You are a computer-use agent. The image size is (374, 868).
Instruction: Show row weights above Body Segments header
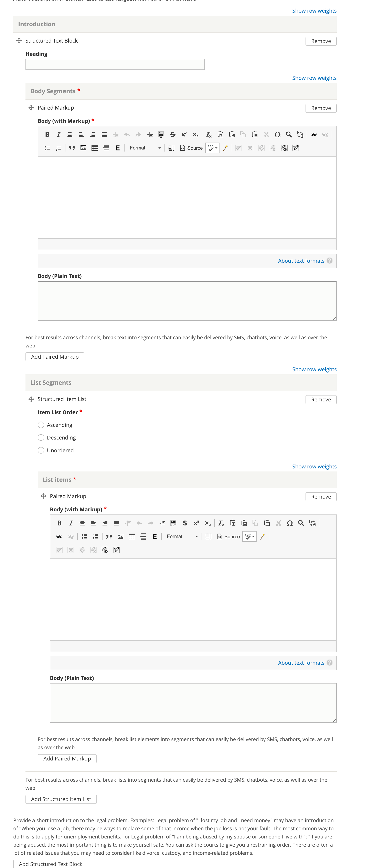314,78
